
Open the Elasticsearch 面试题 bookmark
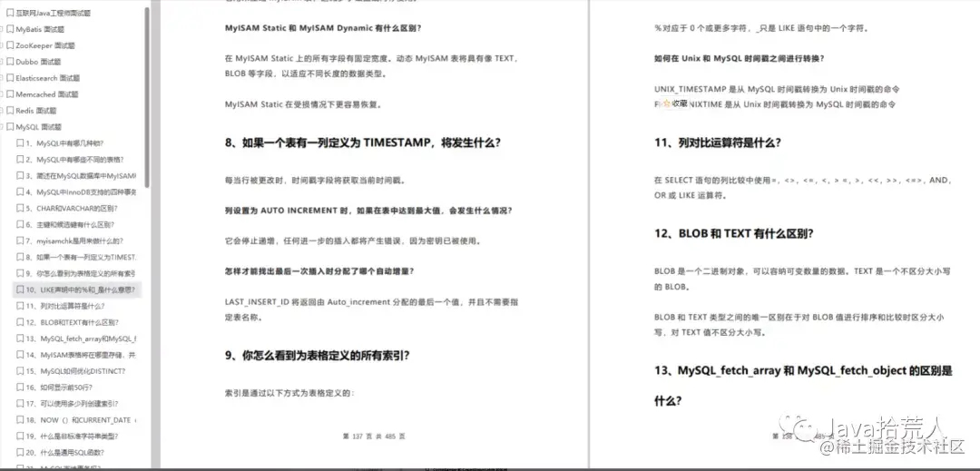(47, 78)
